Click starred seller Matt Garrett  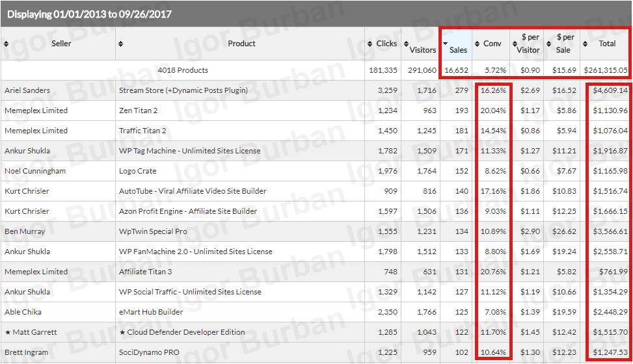[31, 332]
